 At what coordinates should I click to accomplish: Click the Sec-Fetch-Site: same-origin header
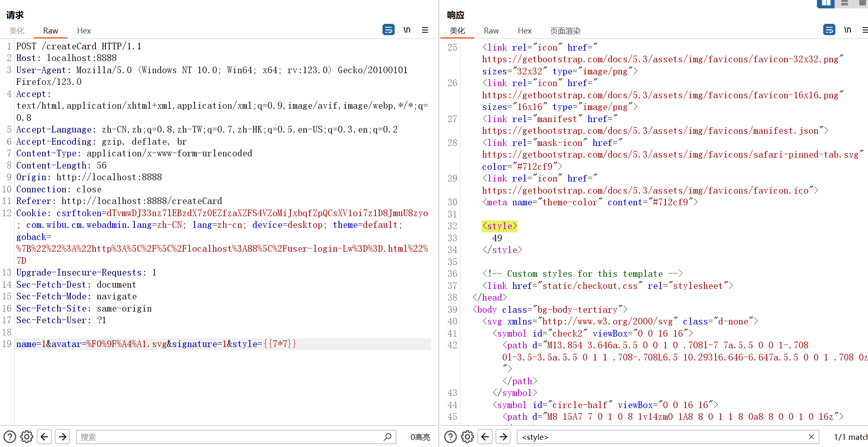(84, 309)
